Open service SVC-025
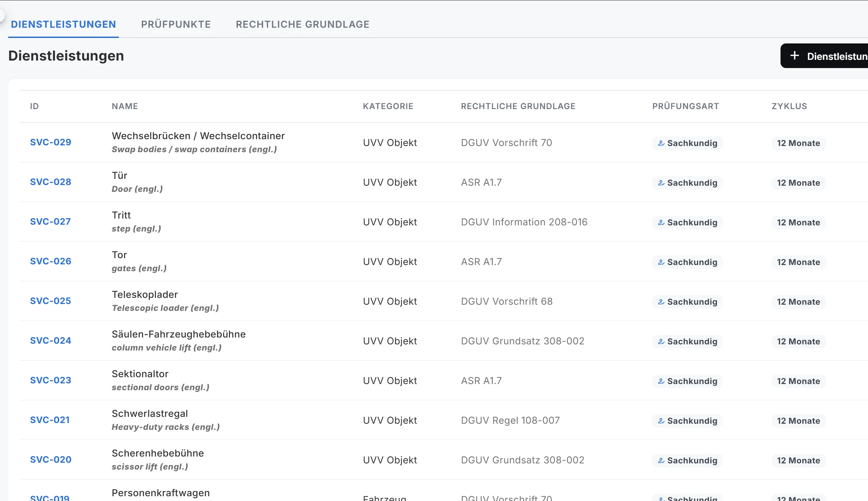This screenshot has width=868, height=501. click(51, 301)
